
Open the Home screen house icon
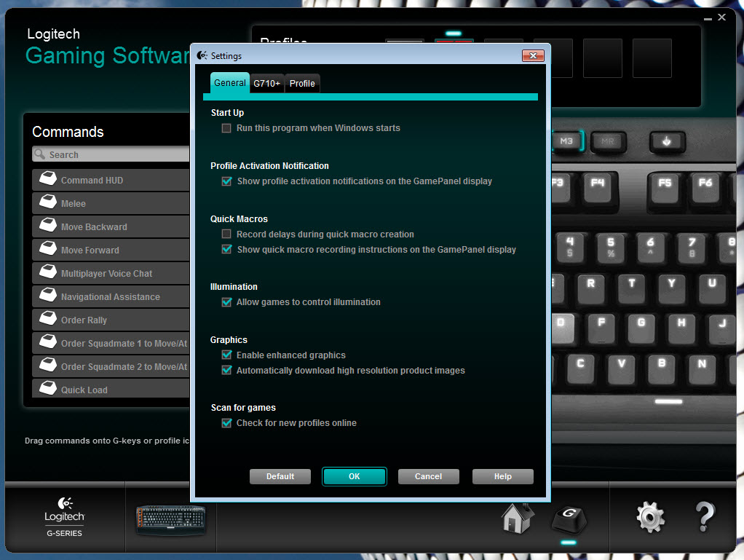point(517,518)
